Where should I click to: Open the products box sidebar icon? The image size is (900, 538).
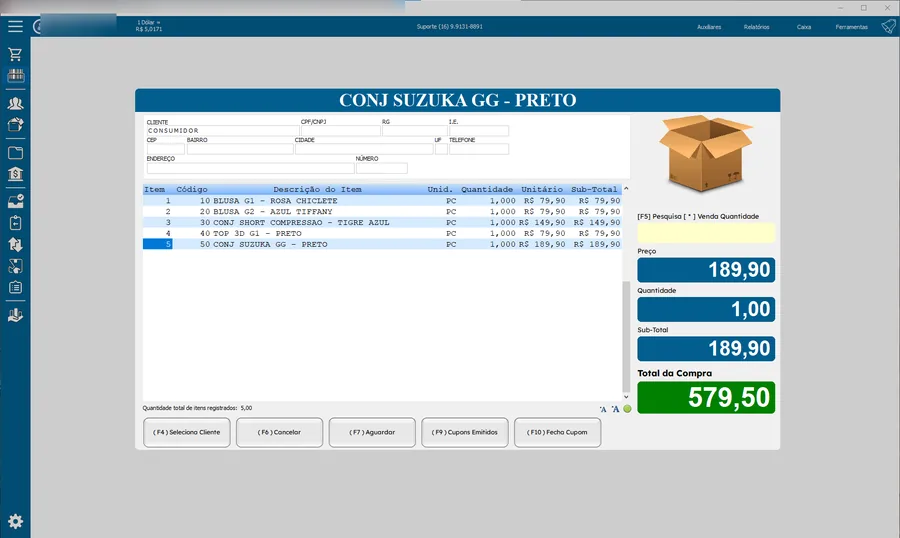[15, 125]
